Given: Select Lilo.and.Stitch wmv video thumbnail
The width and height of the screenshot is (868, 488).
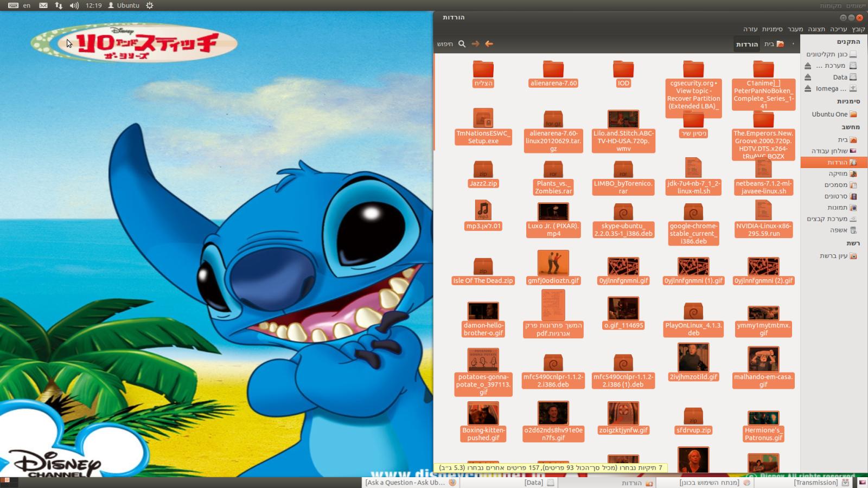Looking at the screenshot, I should [623, 119].
